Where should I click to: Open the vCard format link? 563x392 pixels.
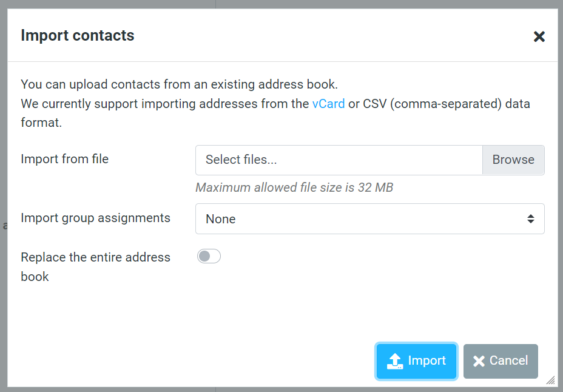[328, 104]
